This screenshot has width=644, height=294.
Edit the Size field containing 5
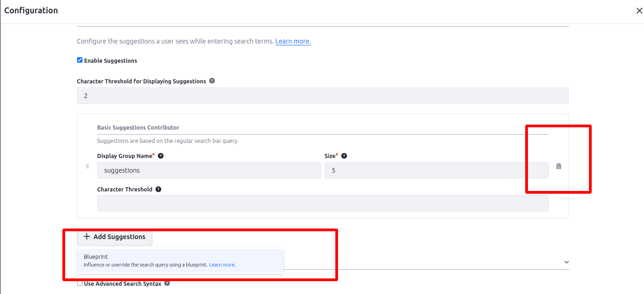point(436,170)
